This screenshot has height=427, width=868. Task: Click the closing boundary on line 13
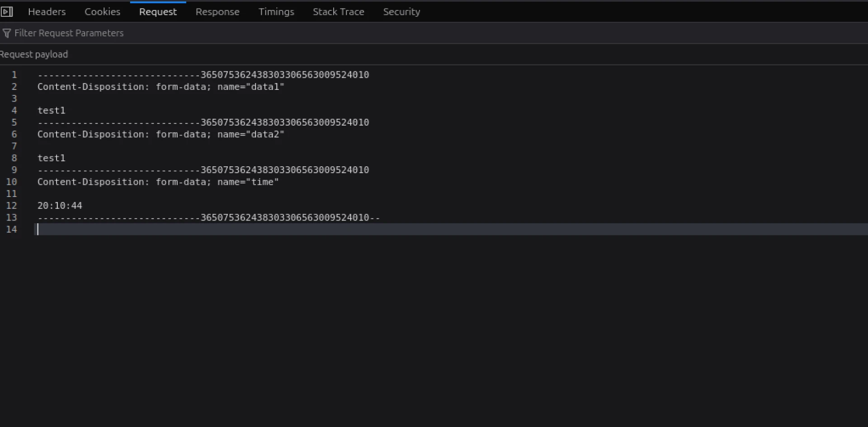(208, 218)
